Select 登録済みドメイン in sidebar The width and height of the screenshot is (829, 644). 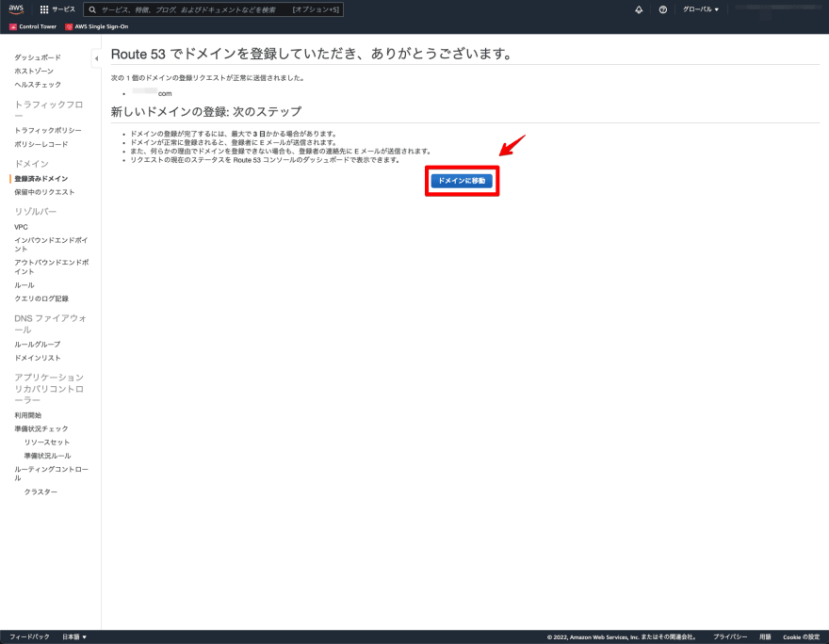pos(41,179)
